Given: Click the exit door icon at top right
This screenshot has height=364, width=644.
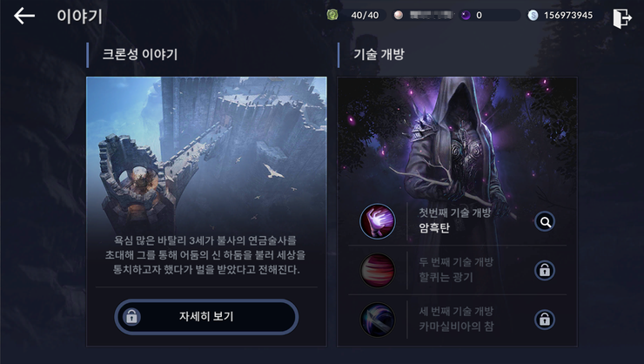Looking at the screenshot, I should pyautogui.click(x=622, y=17).
